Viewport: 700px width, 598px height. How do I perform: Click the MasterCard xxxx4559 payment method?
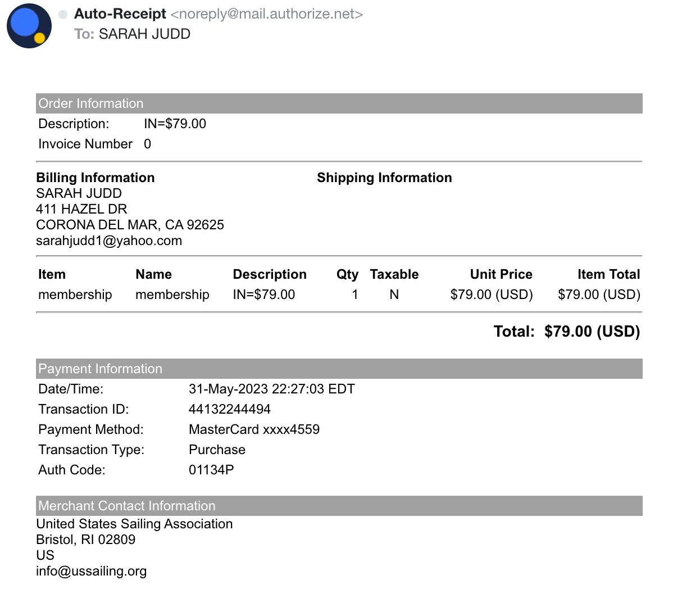(x=254, y=429)
